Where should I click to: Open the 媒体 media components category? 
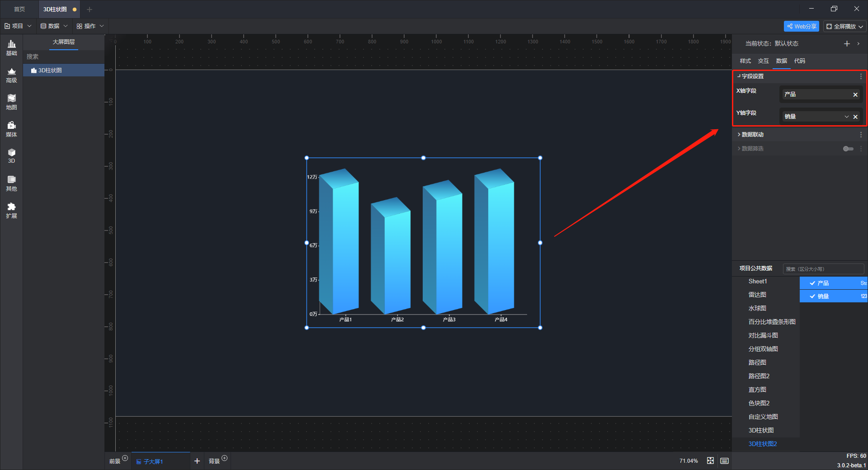(x=11, y=129)
